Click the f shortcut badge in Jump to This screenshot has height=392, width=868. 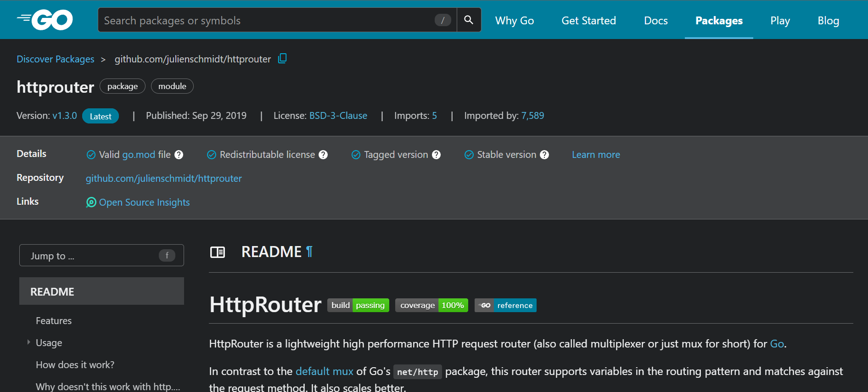[167, 255]
